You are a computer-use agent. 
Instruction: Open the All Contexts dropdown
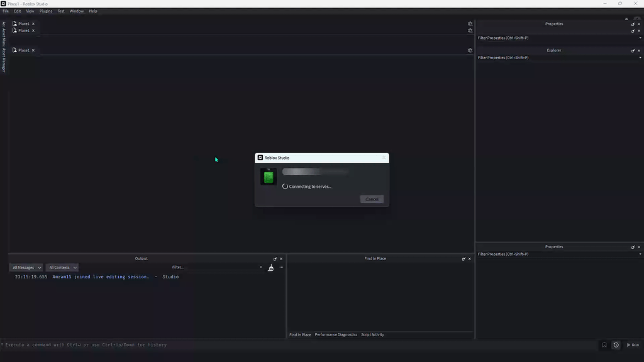pos(62,268)
